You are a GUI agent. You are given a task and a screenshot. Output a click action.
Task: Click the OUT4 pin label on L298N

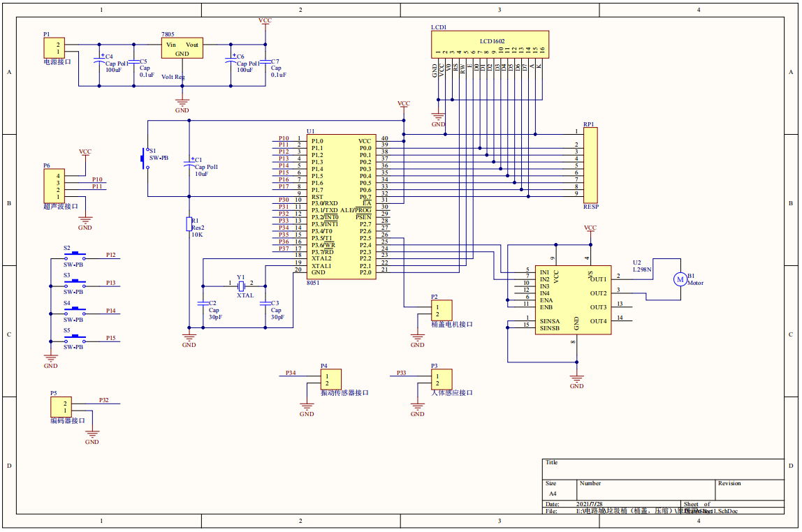(x=599, y=321)
